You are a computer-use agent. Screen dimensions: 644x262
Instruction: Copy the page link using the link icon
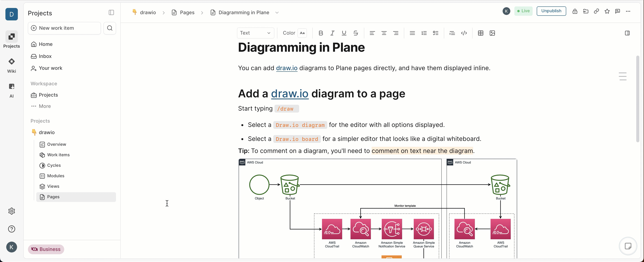pyautogui.click(x=596, y=11)
